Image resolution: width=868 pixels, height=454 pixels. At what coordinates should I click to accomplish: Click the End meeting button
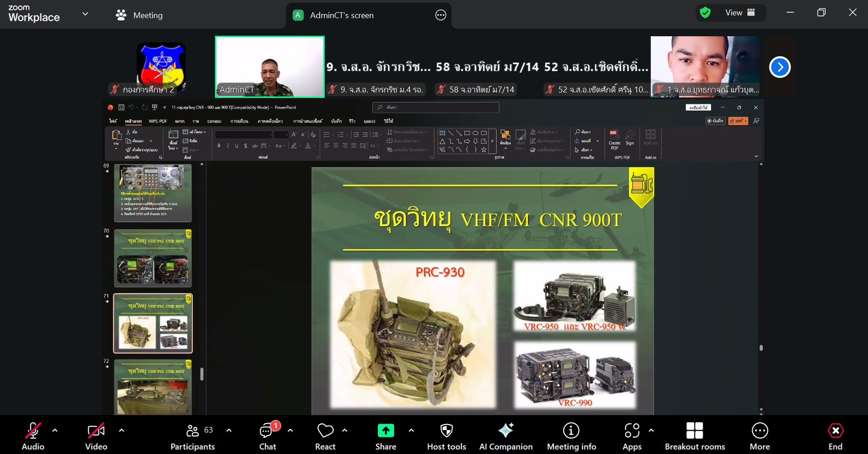835,436
